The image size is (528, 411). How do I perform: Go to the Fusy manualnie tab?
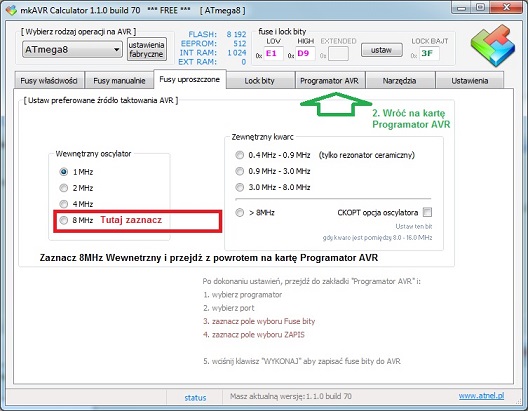(x=119, y=81)
